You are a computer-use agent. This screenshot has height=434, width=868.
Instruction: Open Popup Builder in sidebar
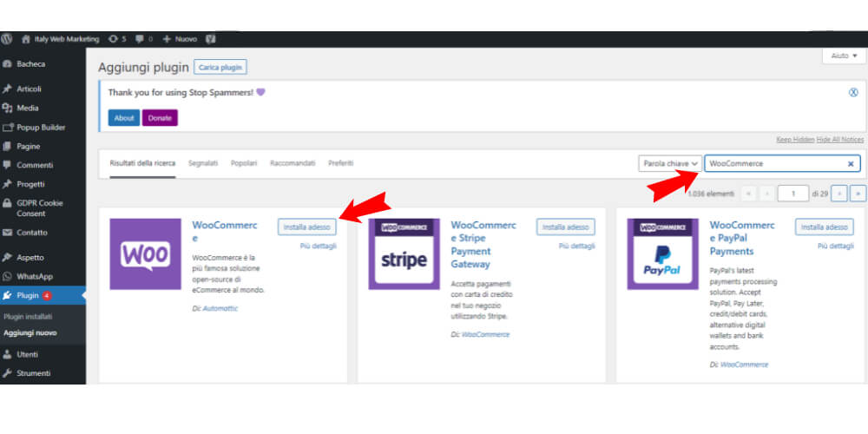click(41, 128)
